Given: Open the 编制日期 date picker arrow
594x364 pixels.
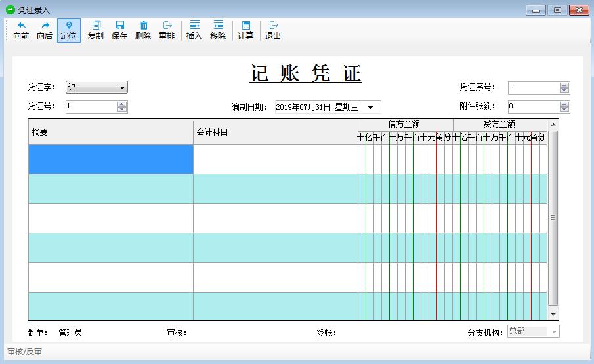Looking at the screenshot, I should [x=370, y=107].
